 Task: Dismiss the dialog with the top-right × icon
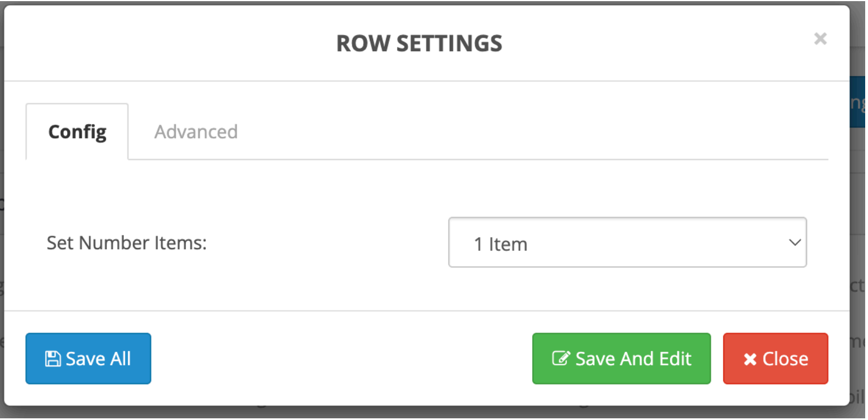pos(820,39)
